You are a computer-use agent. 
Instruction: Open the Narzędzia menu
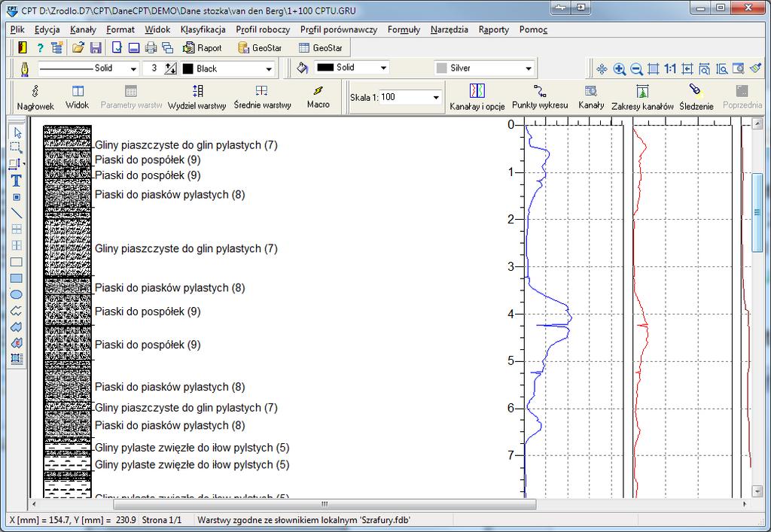coord(449,29)
